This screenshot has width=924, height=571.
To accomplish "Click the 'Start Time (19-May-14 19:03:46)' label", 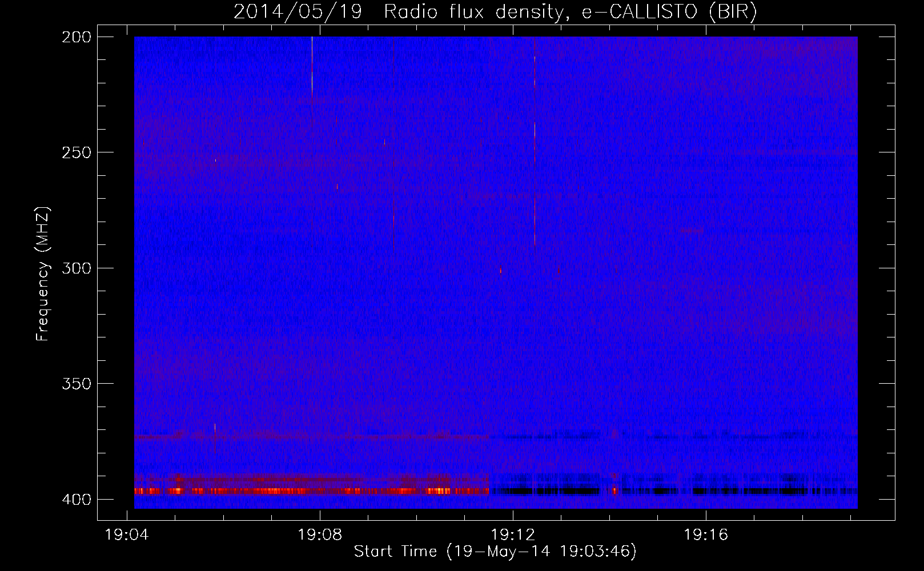I will point(495,552).
